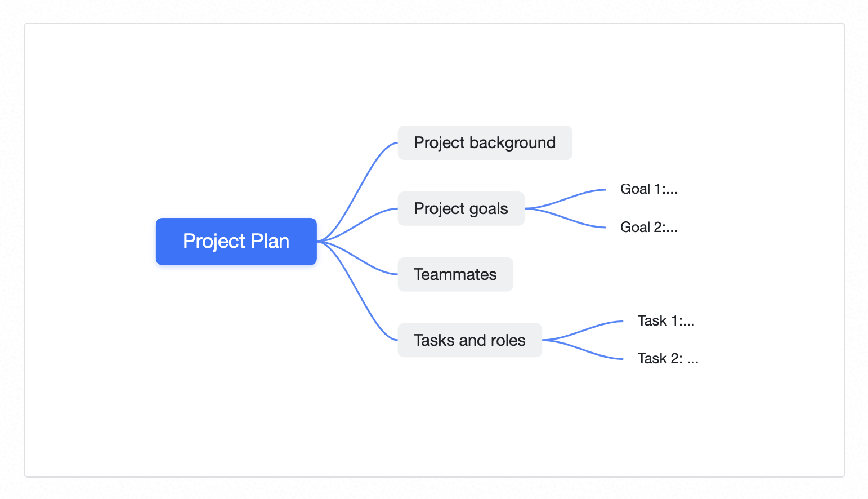Click the branch line leading to Task 2
The height and width of the screenshot is (499, 868).
click(x=585, y=351)
